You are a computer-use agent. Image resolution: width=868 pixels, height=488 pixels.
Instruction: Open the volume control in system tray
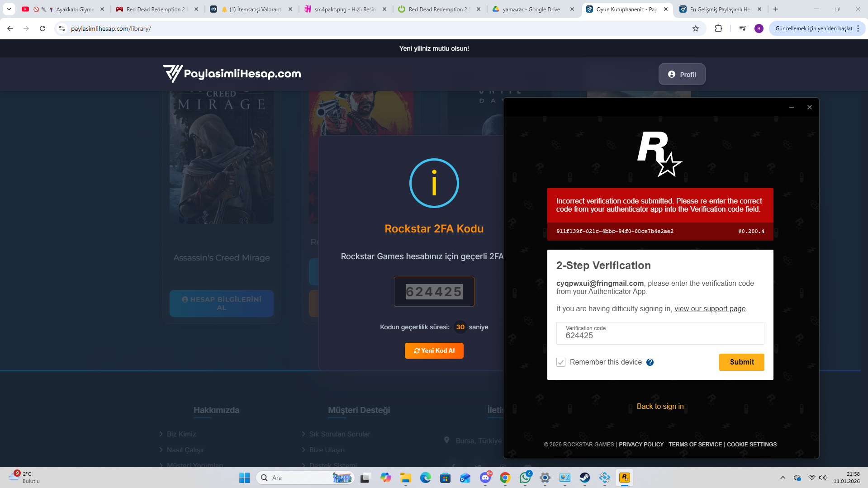[823, 478]
